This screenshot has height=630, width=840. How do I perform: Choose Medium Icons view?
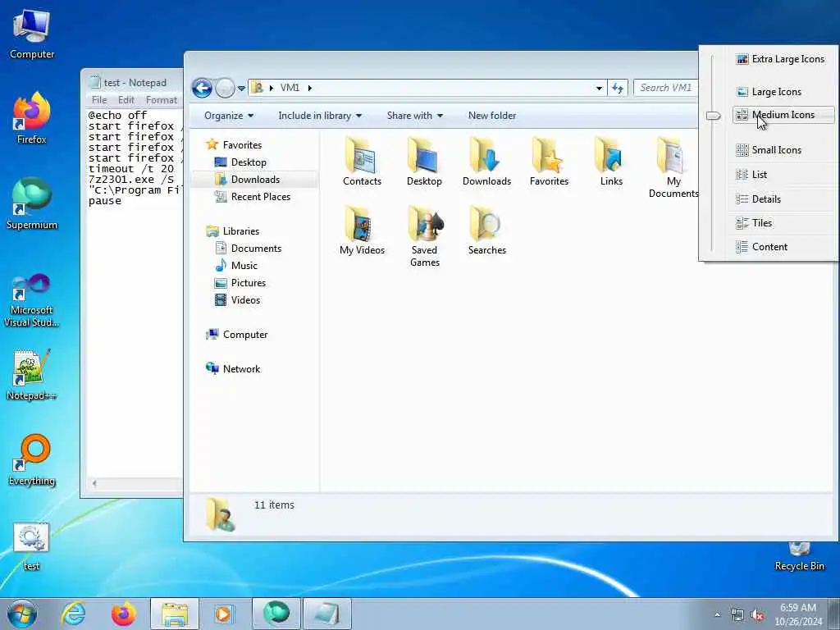click(x=783, y=115)
